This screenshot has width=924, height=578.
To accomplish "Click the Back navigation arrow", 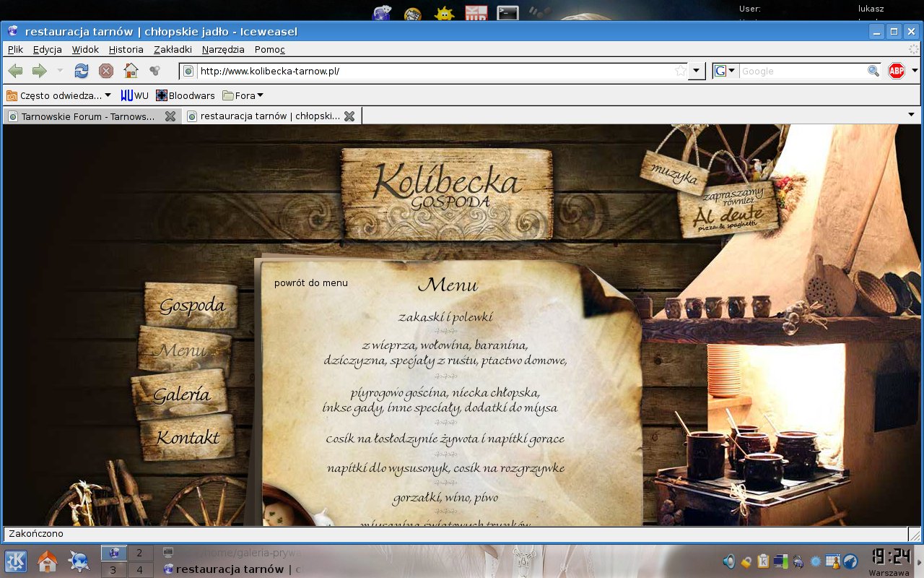I will click(15, 71).
